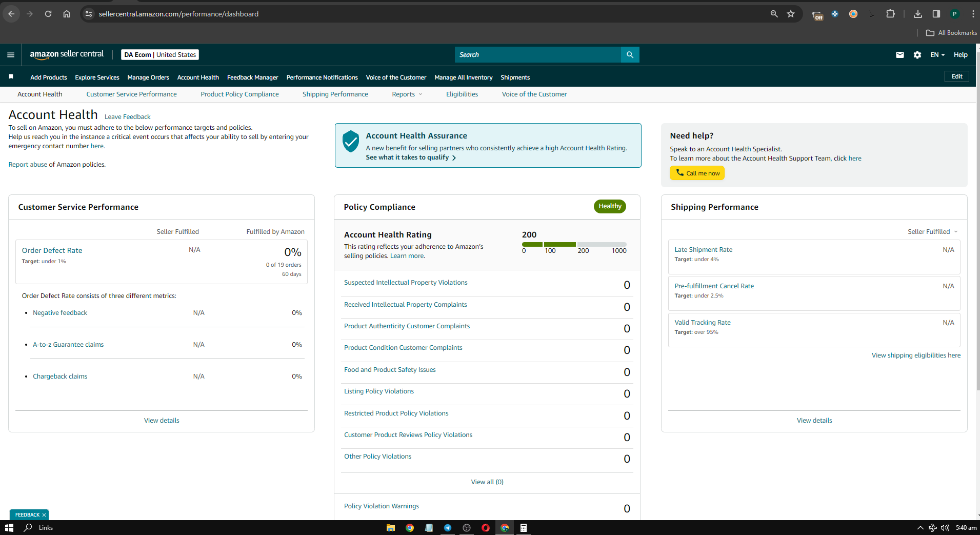This screenshot has height=535, width=980.
Task: Open the Seller Central hamburger menu
Action: pyautogui.click(x=11, y=55)
